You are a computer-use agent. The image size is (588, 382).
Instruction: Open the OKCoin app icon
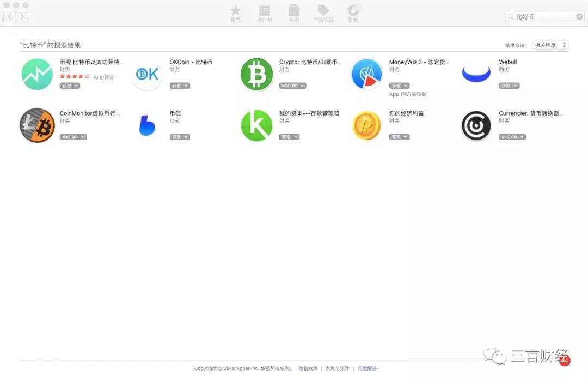(147, 74)
